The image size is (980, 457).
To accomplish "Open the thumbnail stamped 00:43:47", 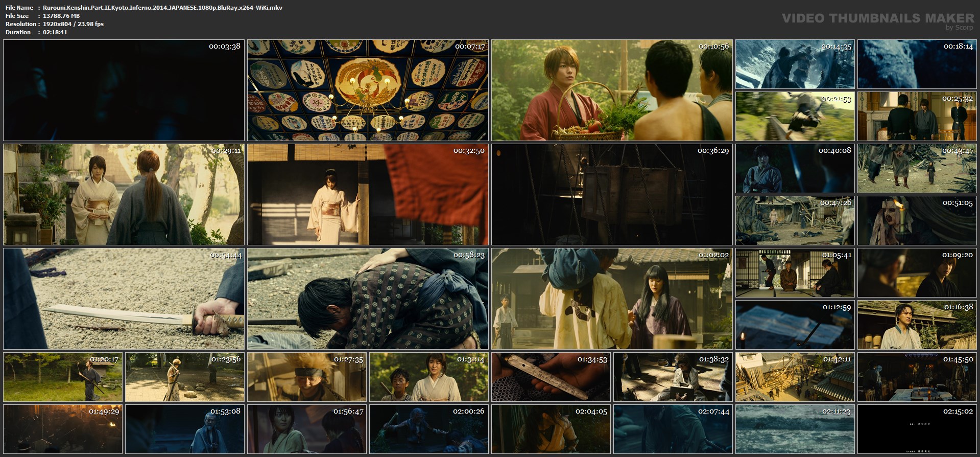I will pos(917,169).
